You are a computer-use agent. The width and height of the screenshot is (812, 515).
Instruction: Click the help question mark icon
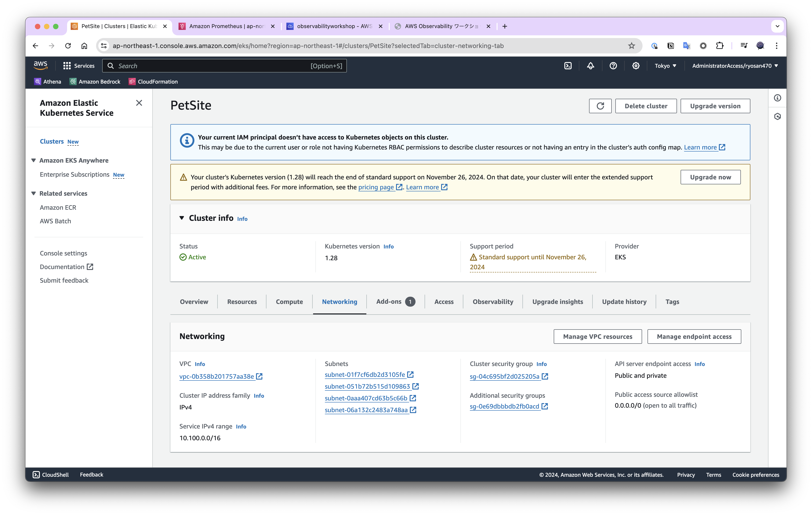pos(613,66)
